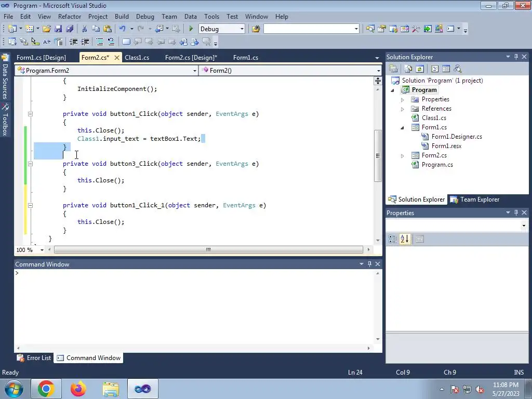Image resolution: width=532 pixels, height=399 pixels.
Task: Close the Form2.cs* editor tab
Action: (117, 58)
